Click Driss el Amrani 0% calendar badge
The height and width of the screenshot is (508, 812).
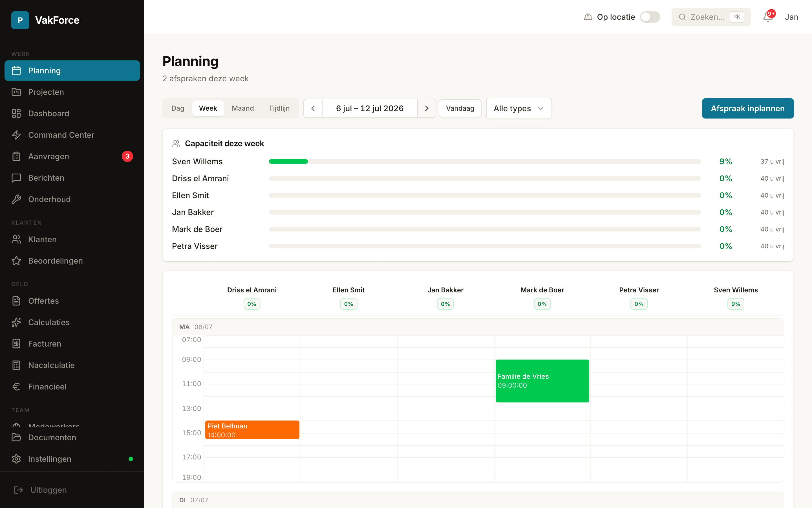click(x=252, y=304)
